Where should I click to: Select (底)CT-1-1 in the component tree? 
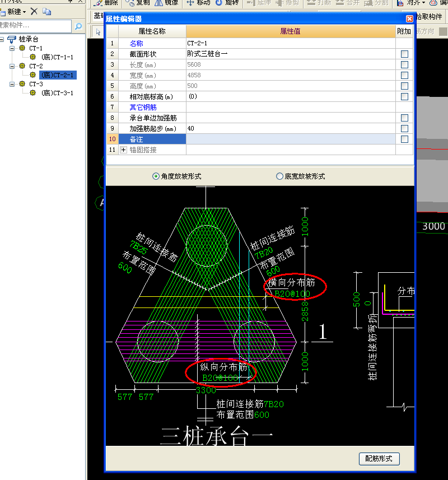[57, 57]
